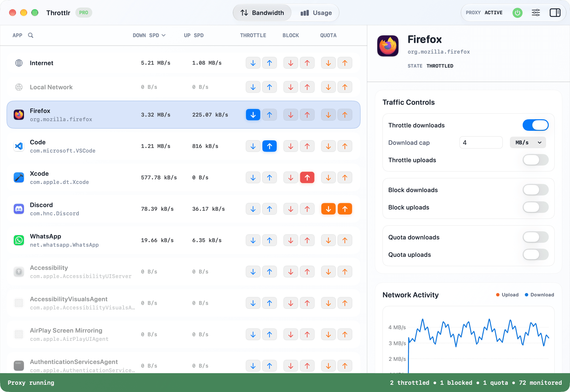The image size is (570, 392).
Task: Open the MB/s unit dropdown
Action: (x=528, y=143)
